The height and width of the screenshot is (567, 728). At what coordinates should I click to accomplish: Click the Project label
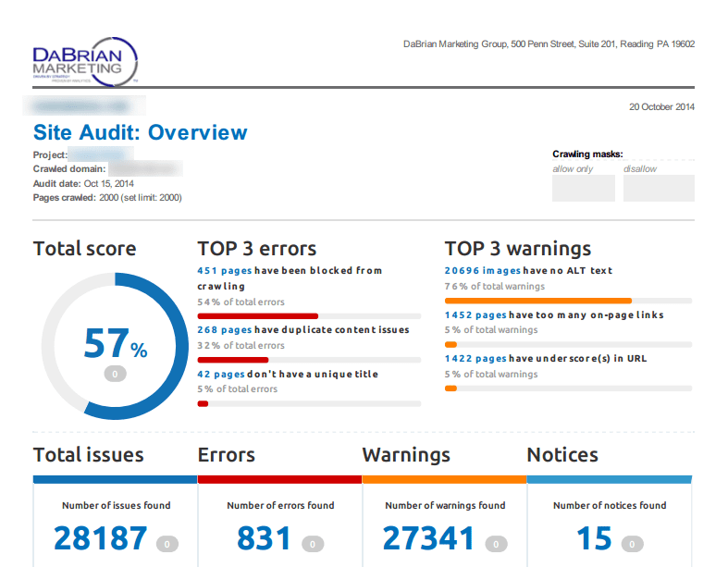click(50, 155)
